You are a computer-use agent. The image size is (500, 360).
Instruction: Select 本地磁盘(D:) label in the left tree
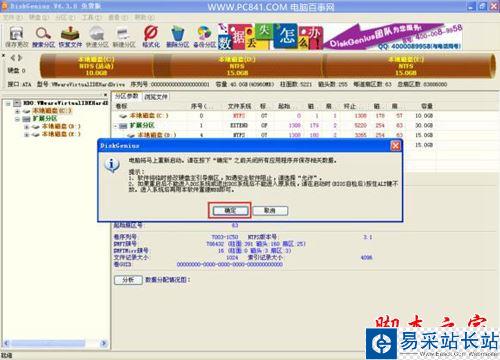(61, 127)
